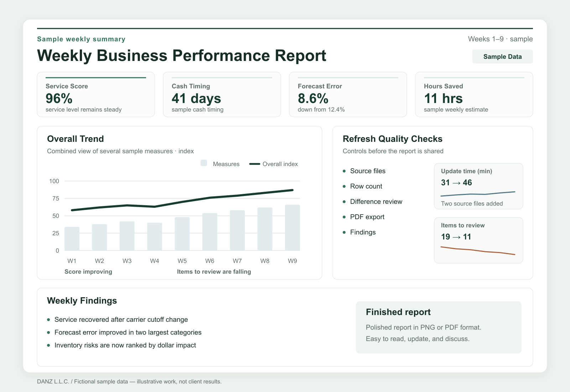The width and height of the screenshot is (570, 392).
Task: Select 'Row count' check item
Action: click(x=362, y=186)
